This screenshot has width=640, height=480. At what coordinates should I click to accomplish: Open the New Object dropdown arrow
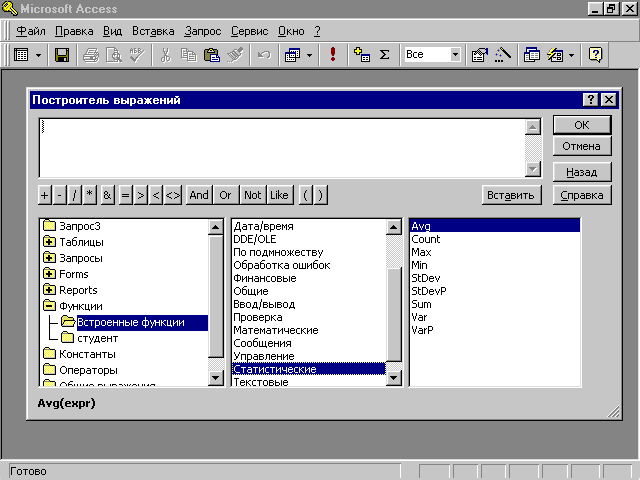pos(571,55)
